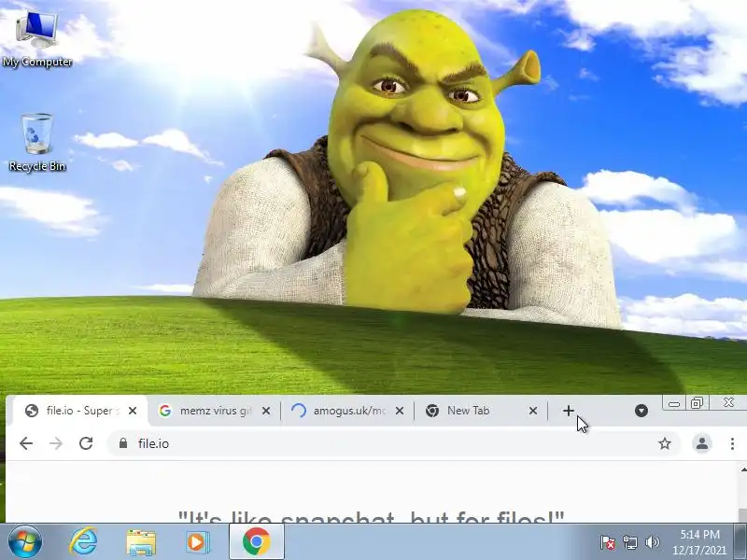
Task: Open the tab search dropdown arrow
Action: coord(641,411)
